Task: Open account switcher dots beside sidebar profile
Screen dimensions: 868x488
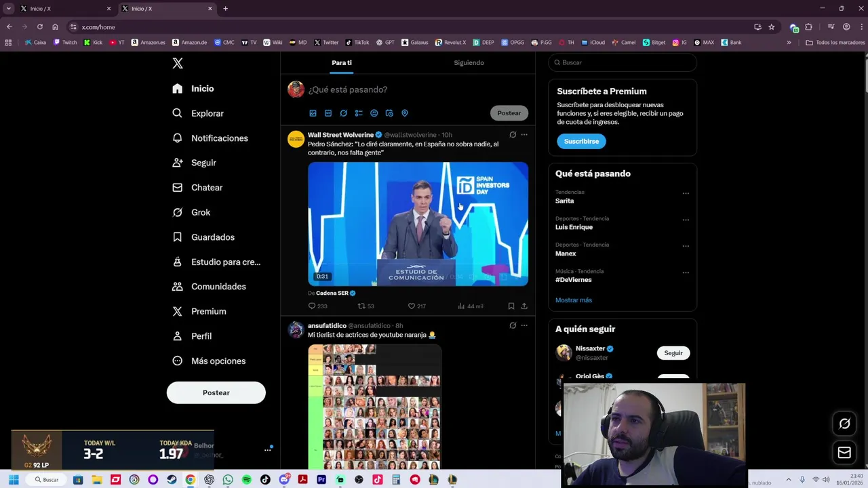Action: coord(268,449)
